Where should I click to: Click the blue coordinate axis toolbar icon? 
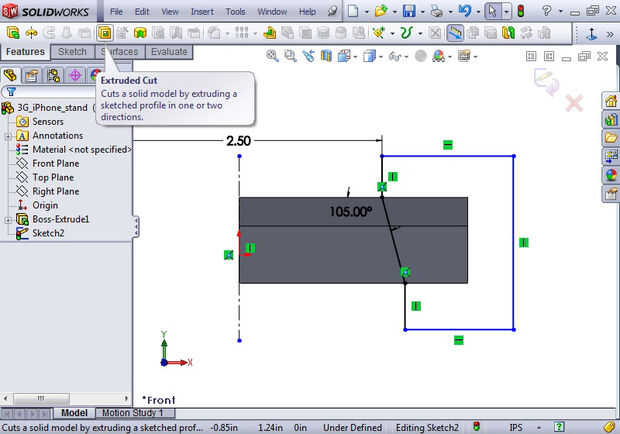click(x=592, y=34)
